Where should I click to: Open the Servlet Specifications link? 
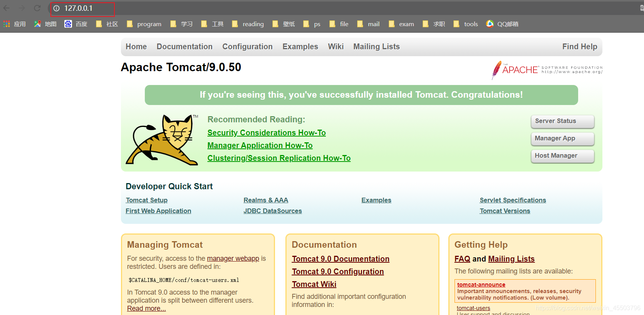click(x=513, y=200)
